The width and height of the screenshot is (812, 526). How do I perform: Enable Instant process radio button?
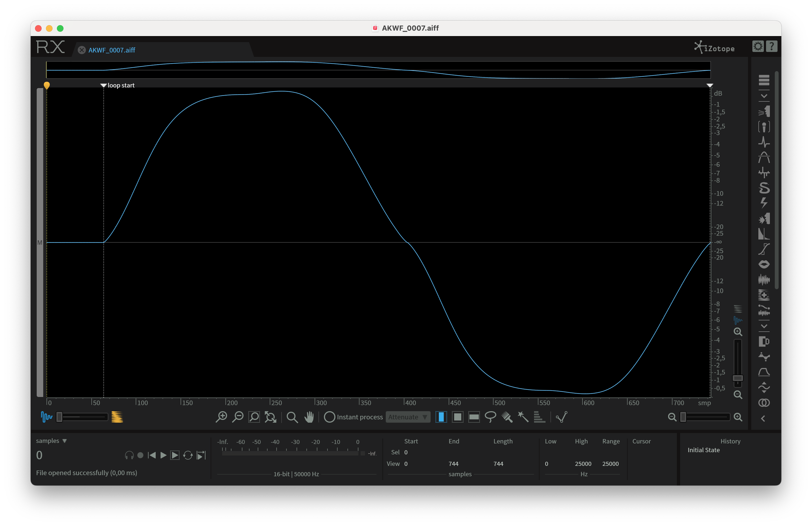point(330,417)
